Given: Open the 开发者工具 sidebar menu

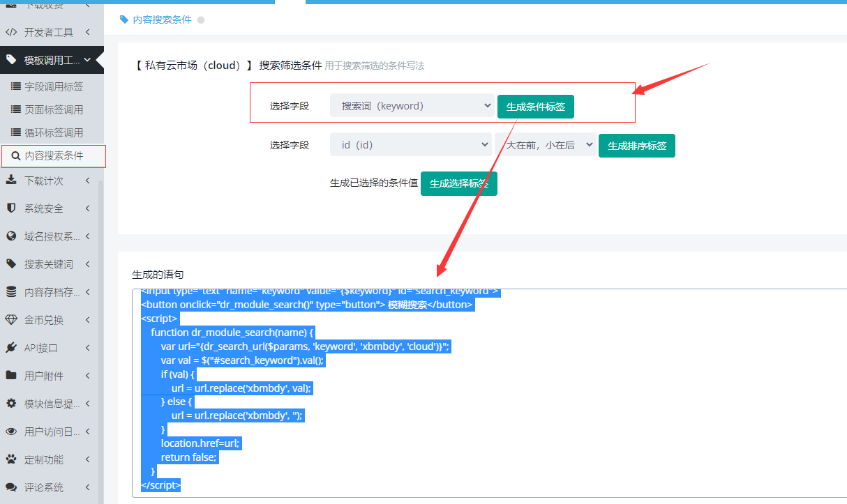Looking at the screenshot, I should [x=52, y=32].
